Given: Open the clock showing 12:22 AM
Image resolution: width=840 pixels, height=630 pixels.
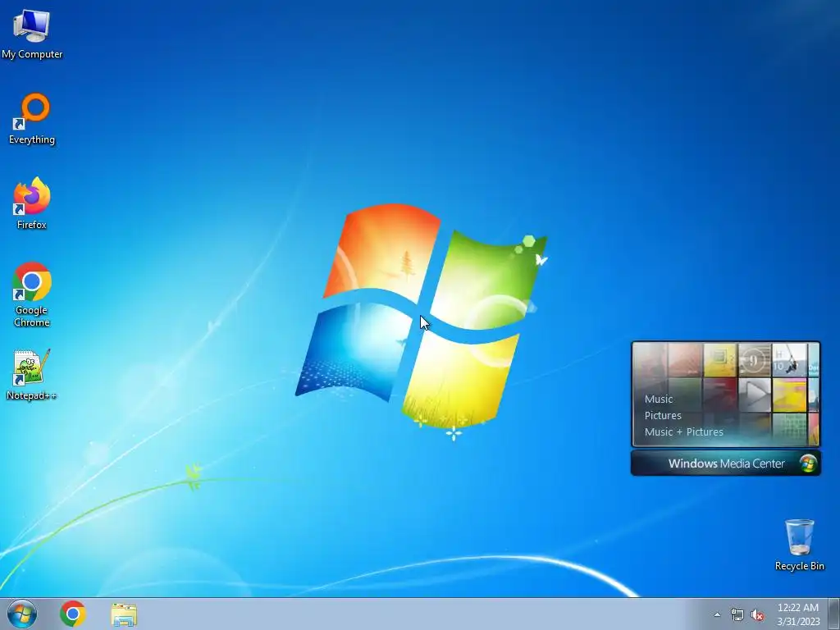Looking at the screenshot, I should 798,614.
